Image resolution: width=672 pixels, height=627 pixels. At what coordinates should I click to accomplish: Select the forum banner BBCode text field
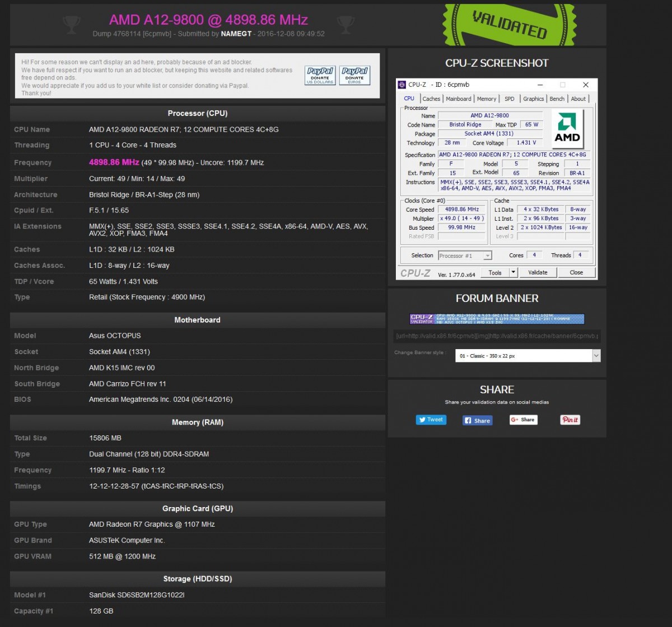click(x=496, y=336)
